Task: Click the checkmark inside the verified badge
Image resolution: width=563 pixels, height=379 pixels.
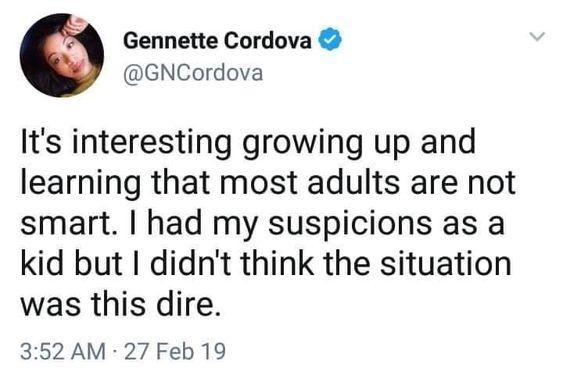Action: point(329,40)
